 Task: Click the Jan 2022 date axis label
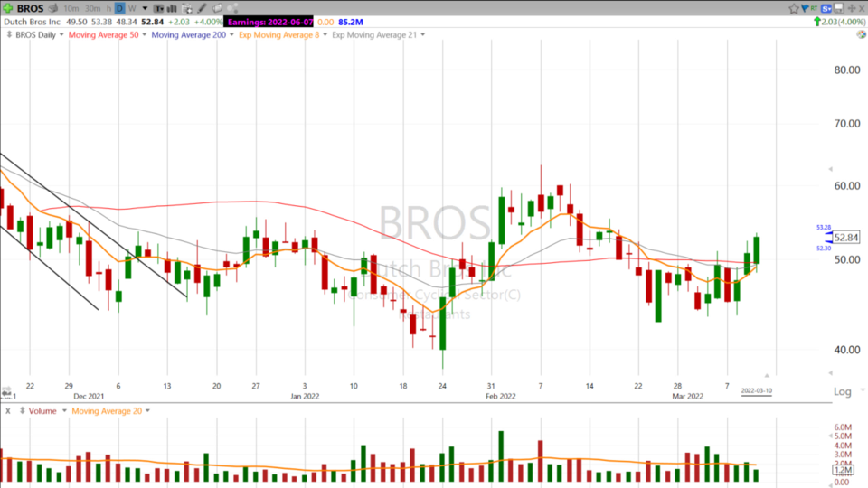[x=305, y=396]
